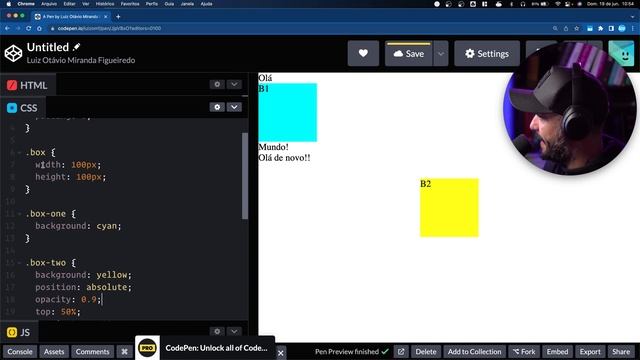The width and height of the screenshot is (640, 360).
Task: Share this pen
Action: click(621, 351)
